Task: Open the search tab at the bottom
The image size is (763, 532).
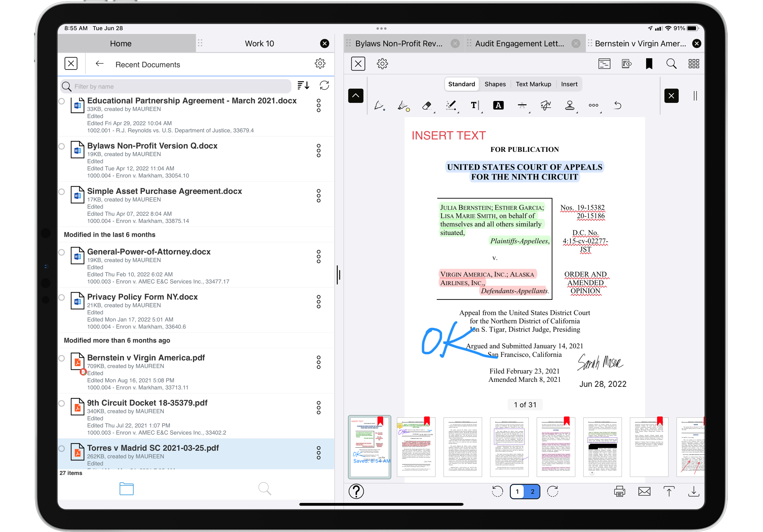Action: pyautogui.click(x=265, y=489)
